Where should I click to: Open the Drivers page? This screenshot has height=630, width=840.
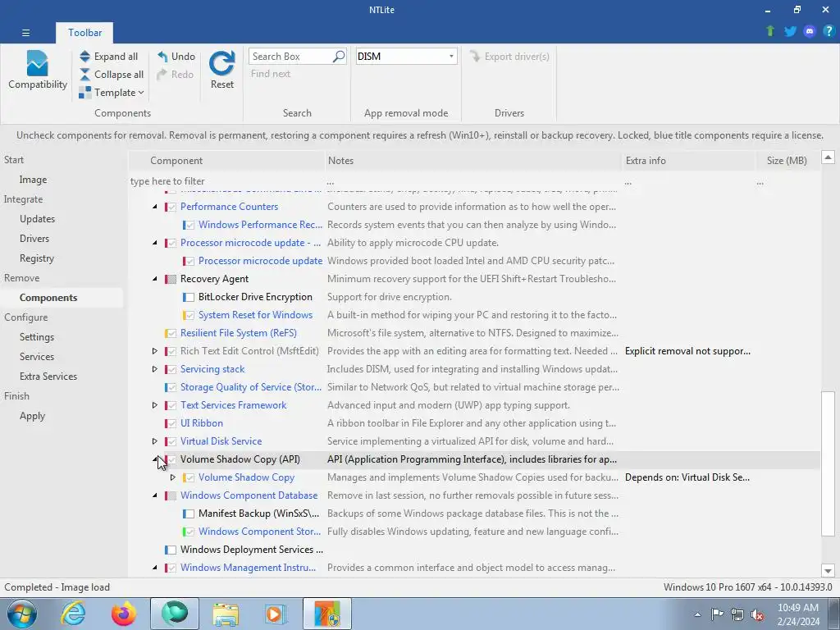[x=34, y=239]
